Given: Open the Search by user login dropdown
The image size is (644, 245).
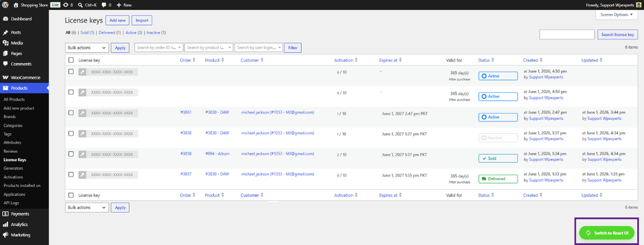Looking at the screenshot, I should click(258, 48).
